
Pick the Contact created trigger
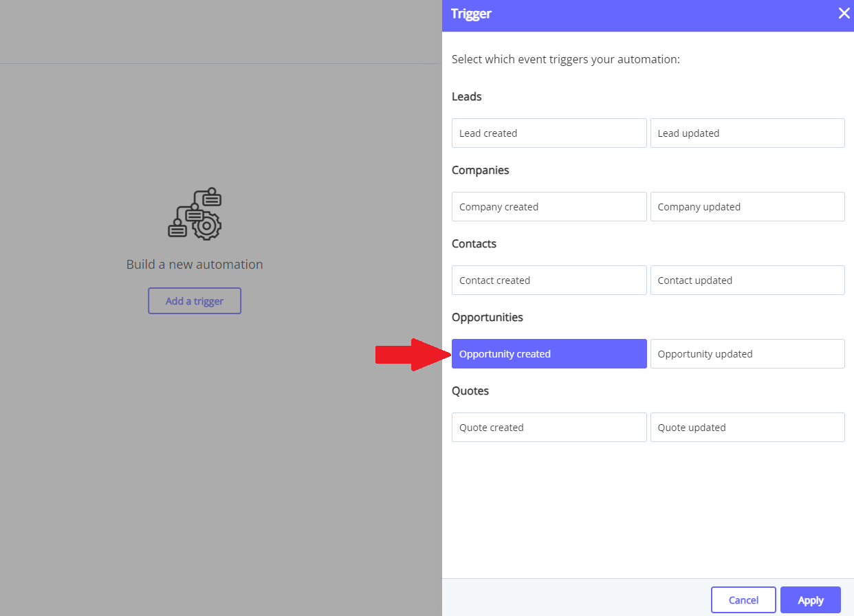click(549, 280)
